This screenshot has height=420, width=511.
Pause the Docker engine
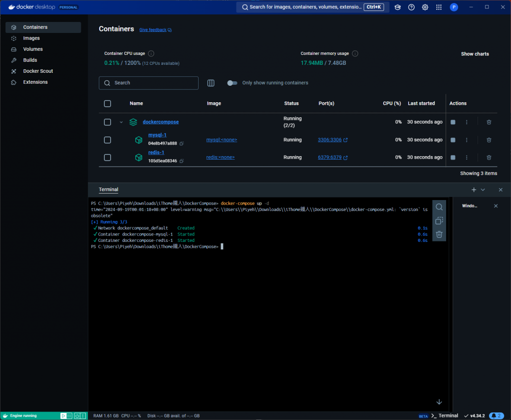click(69, 416)
